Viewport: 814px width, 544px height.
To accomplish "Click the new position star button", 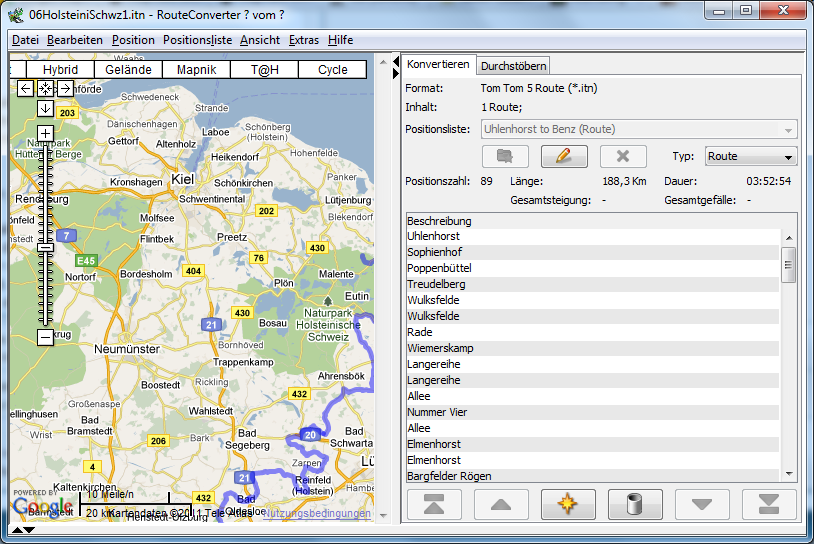I will [x=567, y=504].
